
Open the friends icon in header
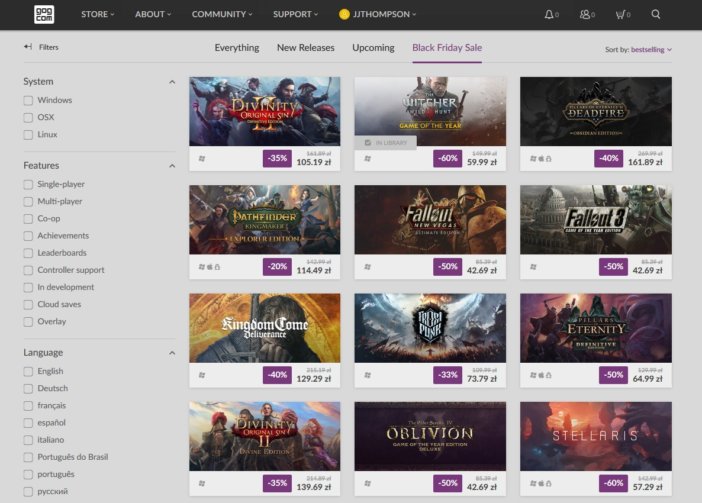click(585, 14)
